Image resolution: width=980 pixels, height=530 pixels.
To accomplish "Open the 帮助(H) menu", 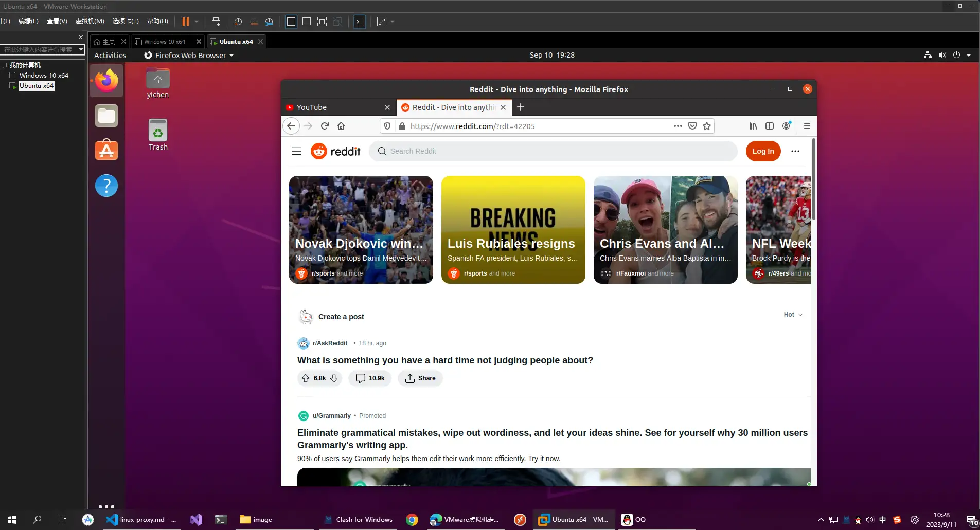I will 157,21.
